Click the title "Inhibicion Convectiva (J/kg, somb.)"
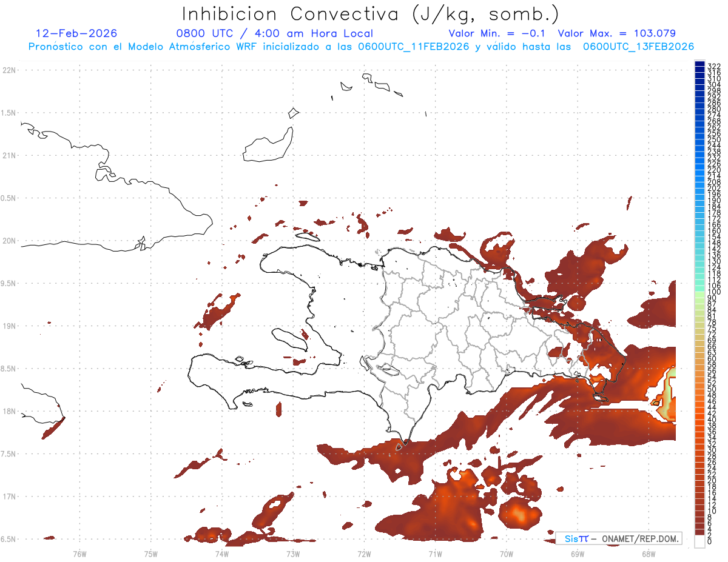This screenshot has width=728, height=562. point(371,14)
